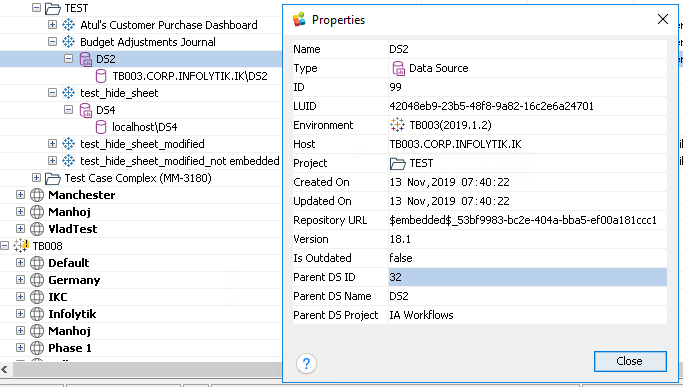Click test_hide_sheet_modified_not embedded workbook icon
The image size is (683, 387).
pos(68,161)
